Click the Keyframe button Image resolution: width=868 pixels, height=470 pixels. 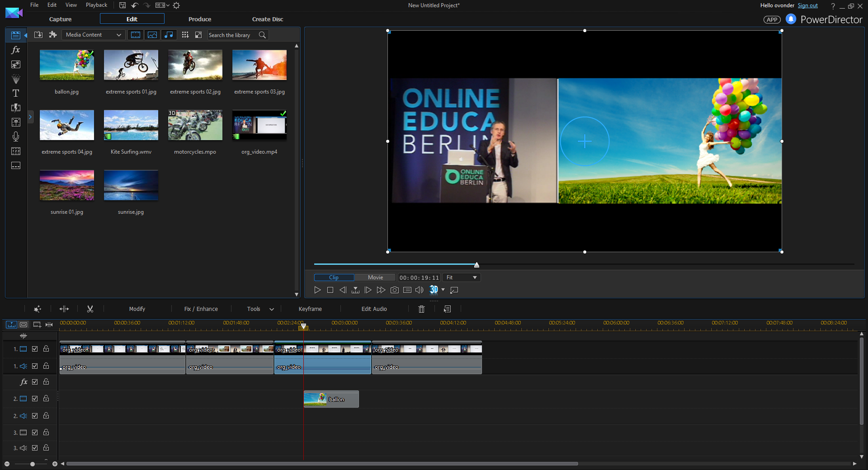point(310,309)
